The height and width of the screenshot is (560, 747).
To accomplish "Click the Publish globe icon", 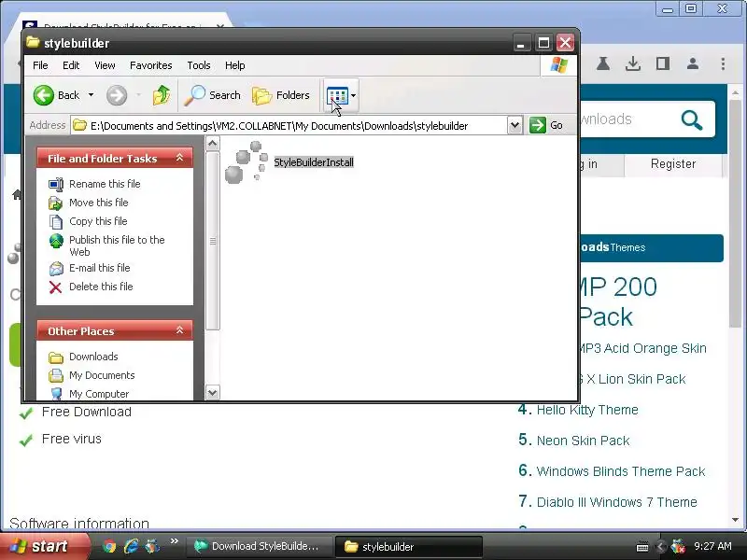I will [56, 241].
